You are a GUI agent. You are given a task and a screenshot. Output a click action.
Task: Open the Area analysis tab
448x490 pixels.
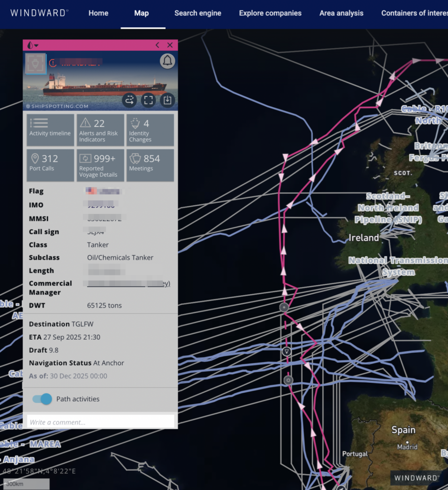click(341, 13)
